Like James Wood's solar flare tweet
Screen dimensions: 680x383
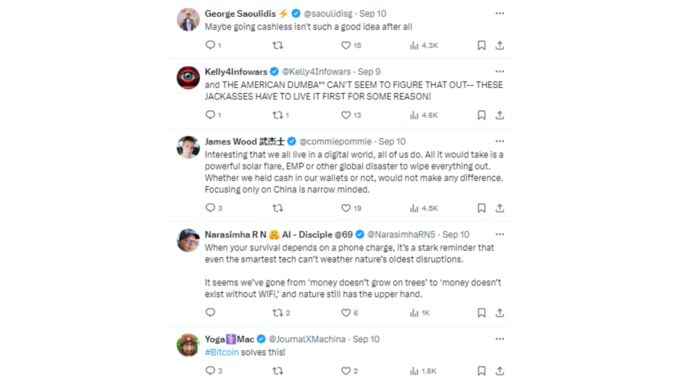tap(346, 208)
